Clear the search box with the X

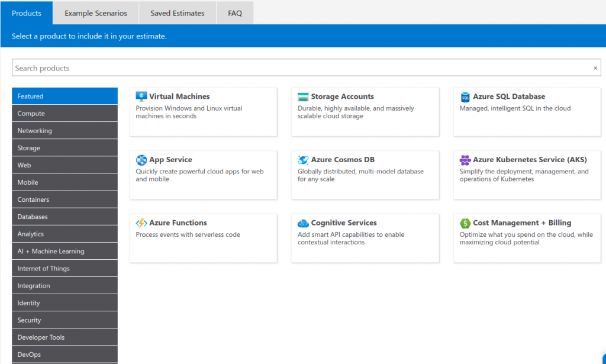pyautogui.click(x=595, y=68)
